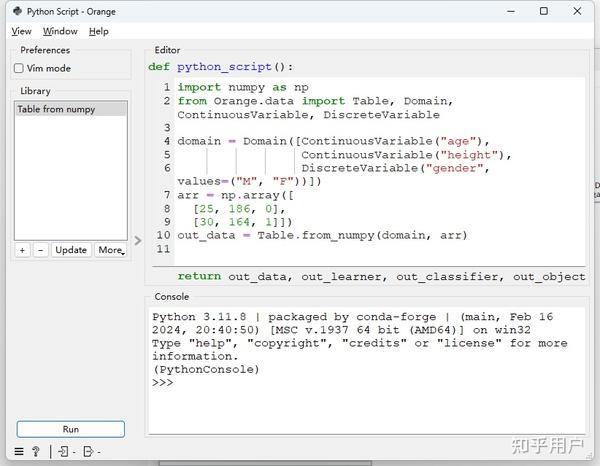Collapse left panel with splitter arrow
This screenshot has width=600, height=466.
(x=138, y=241)
